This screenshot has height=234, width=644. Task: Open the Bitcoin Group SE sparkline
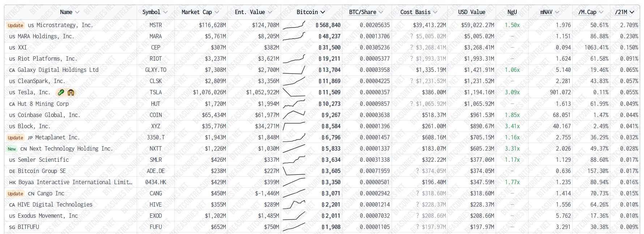coord(294,171)
